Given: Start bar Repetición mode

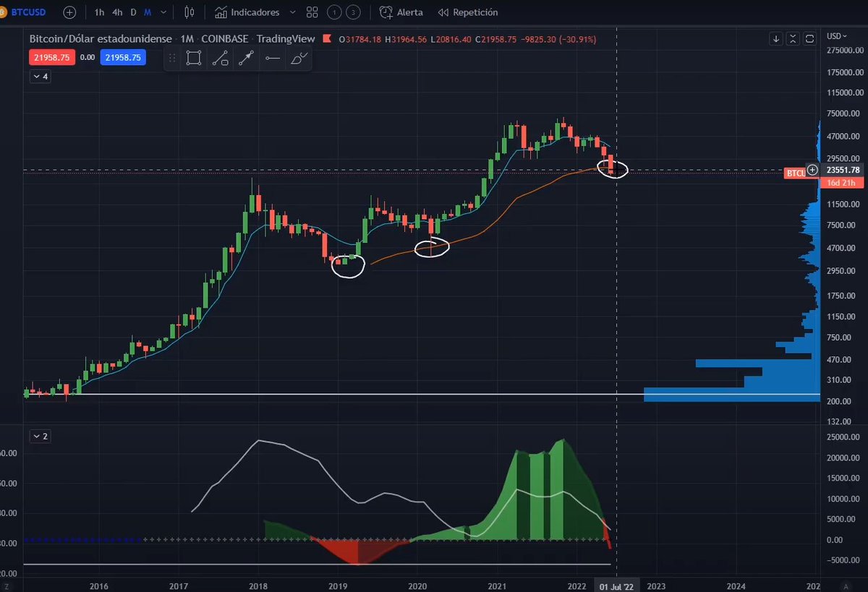Looking at the screenshot, I should coord(467,12).
